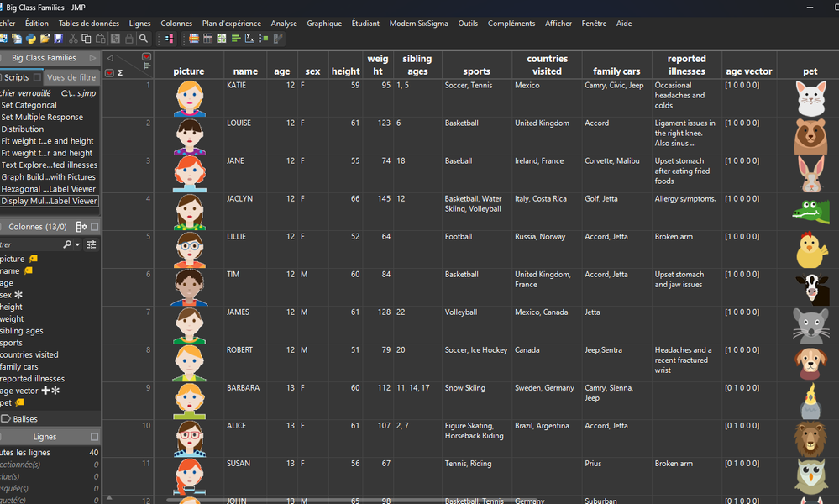The height and width of the screenshot is (504, 839).
Task: Click the pink data filter icon
Action: (170, 39)
